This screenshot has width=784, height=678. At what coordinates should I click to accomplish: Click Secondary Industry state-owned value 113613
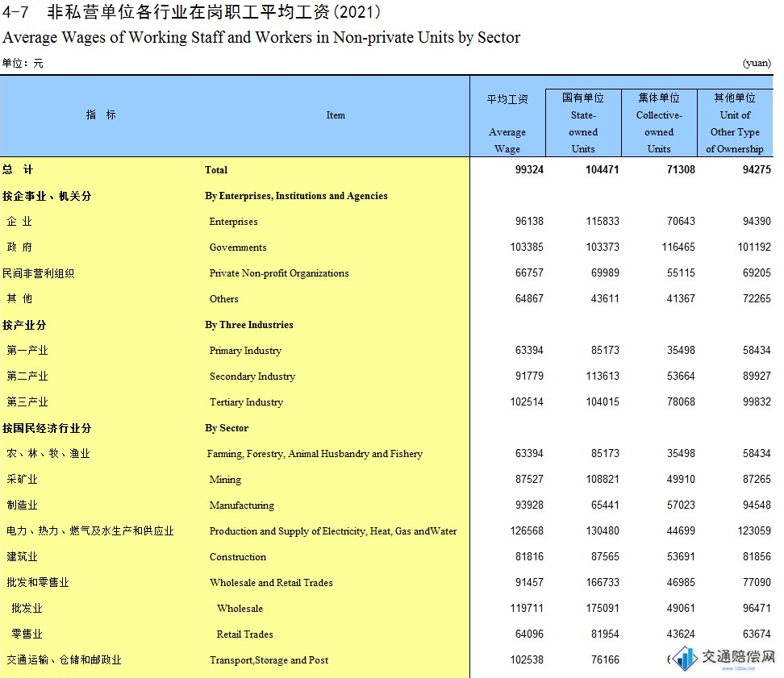tap(603, 376)
